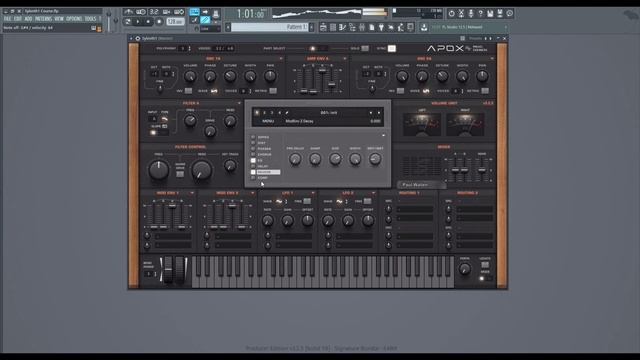Click the reverb DRY/WET knob
The height and width of the screenshot is (360, 640).
pos(375,159)
